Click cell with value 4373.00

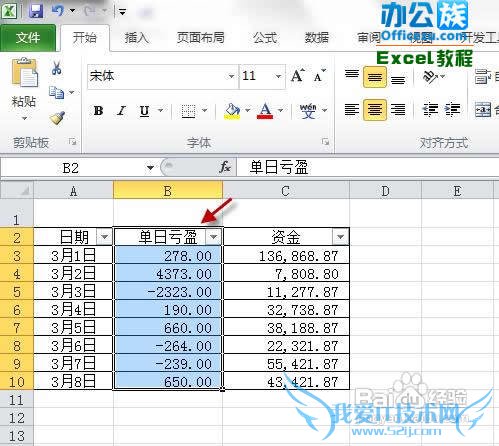point(168,274)
